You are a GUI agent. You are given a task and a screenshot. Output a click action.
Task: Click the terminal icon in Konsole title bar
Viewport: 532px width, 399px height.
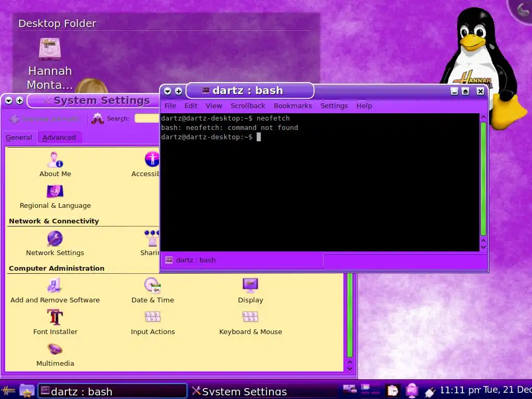click(x=206, y=90)
